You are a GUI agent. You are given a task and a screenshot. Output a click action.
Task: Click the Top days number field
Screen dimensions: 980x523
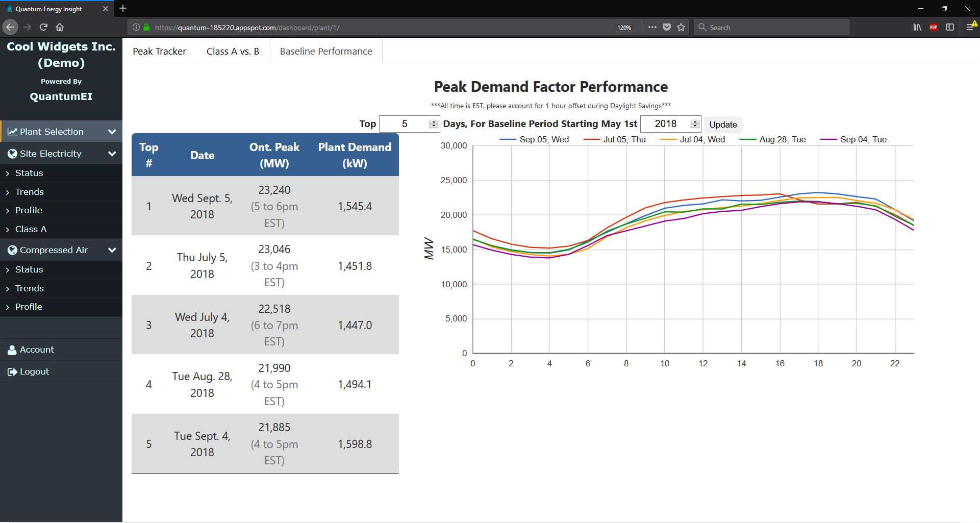coord(405,124)
